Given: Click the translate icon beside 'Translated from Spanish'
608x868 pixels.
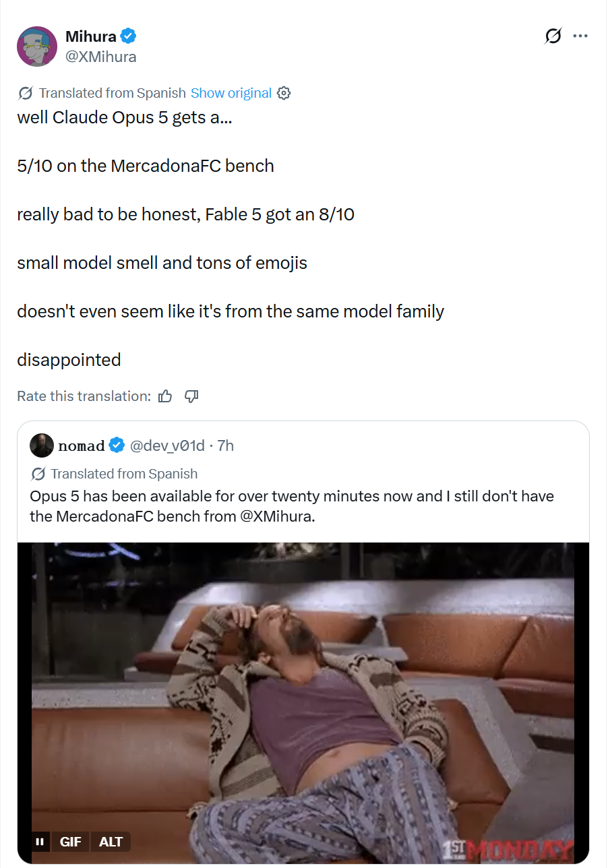Looking at the screenshot, I should pyautogui.click(x=26, y=93).
